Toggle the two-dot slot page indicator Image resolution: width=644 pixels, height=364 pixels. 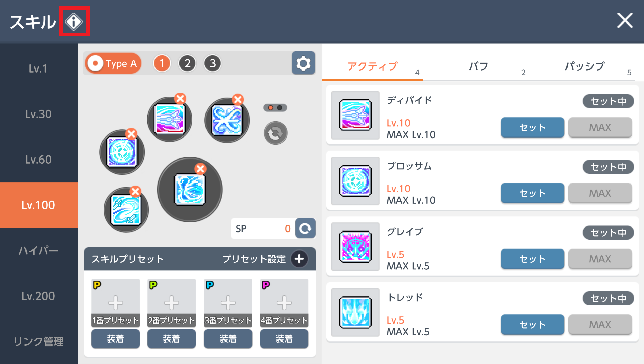tap(275, 108)
